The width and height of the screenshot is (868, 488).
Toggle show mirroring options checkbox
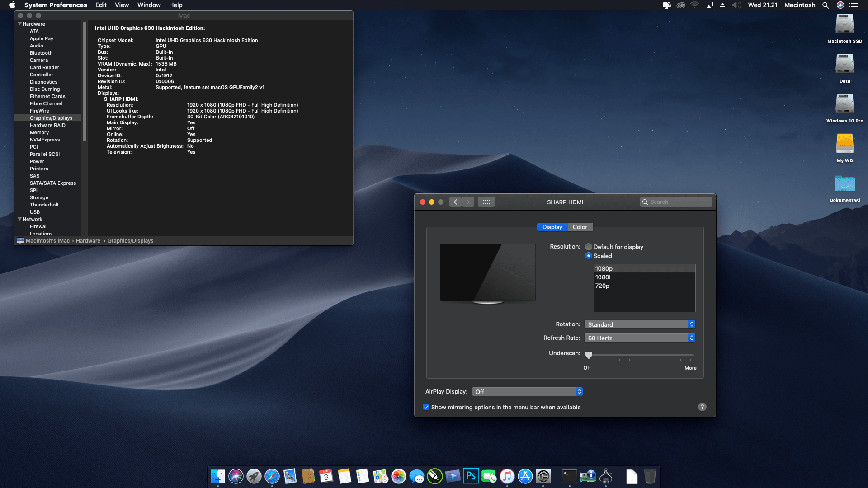[x=426, y=407]
